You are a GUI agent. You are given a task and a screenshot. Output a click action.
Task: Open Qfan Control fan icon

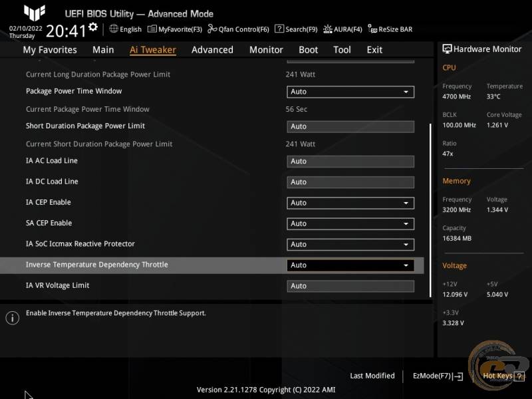[212, 29]
